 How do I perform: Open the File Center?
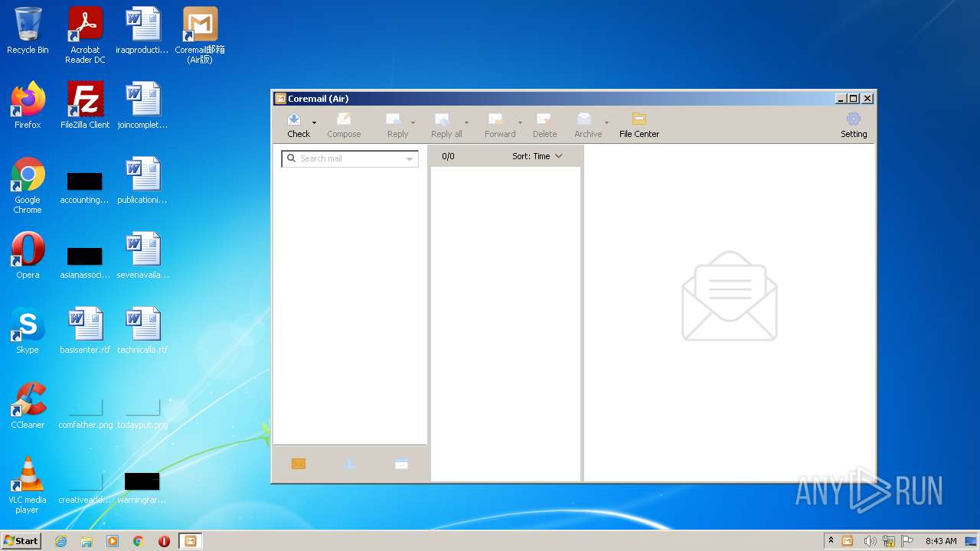point(639,126)
